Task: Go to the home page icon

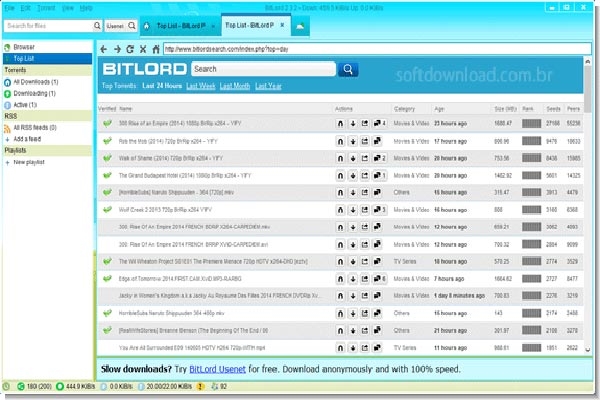Action: (x=156, y=49)
